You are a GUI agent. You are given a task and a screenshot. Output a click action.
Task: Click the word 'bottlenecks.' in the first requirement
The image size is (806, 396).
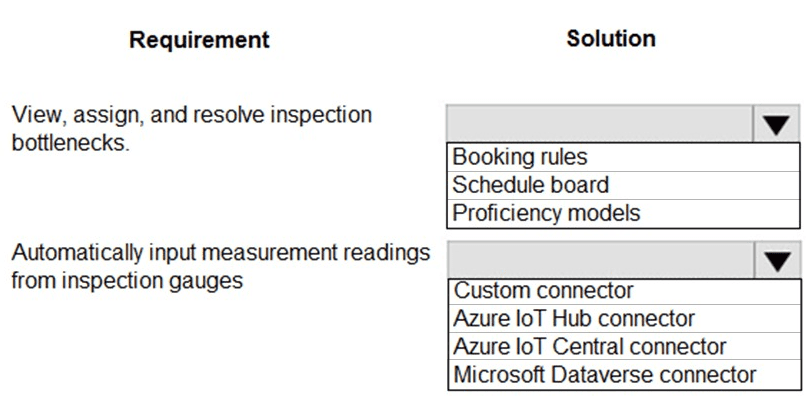(70, 143)
